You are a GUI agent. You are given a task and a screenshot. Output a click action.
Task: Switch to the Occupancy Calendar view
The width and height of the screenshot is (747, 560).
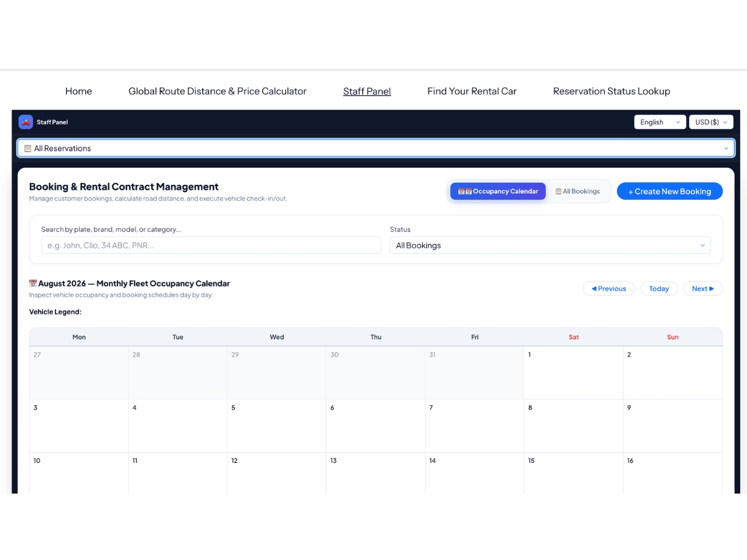(498, 191)
